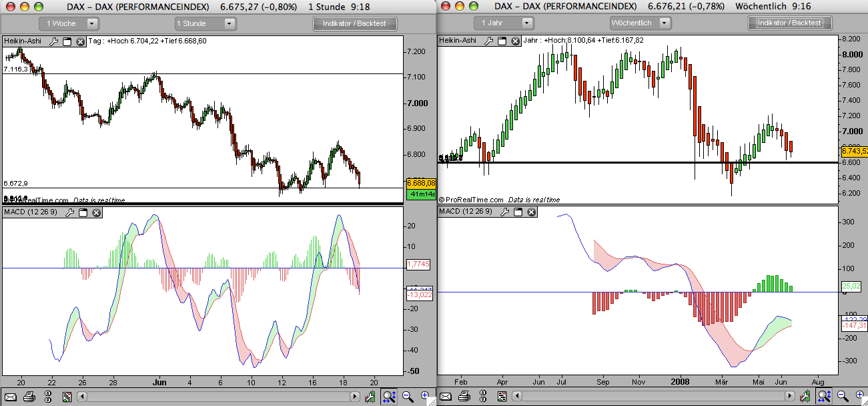868x406 pixels.
Task: Click hourly chart scrollbar left arrow
Action: 83,397
